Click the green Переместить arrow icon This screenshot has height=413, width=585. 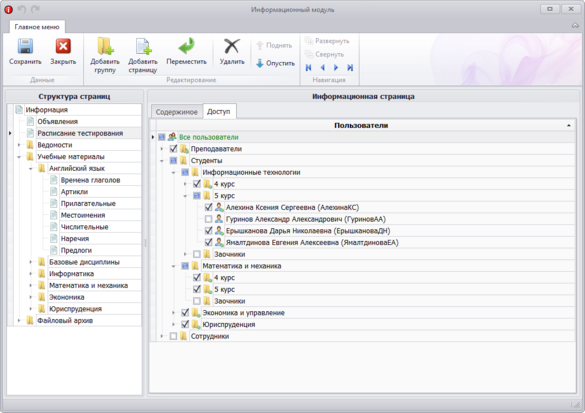point(186,46)
